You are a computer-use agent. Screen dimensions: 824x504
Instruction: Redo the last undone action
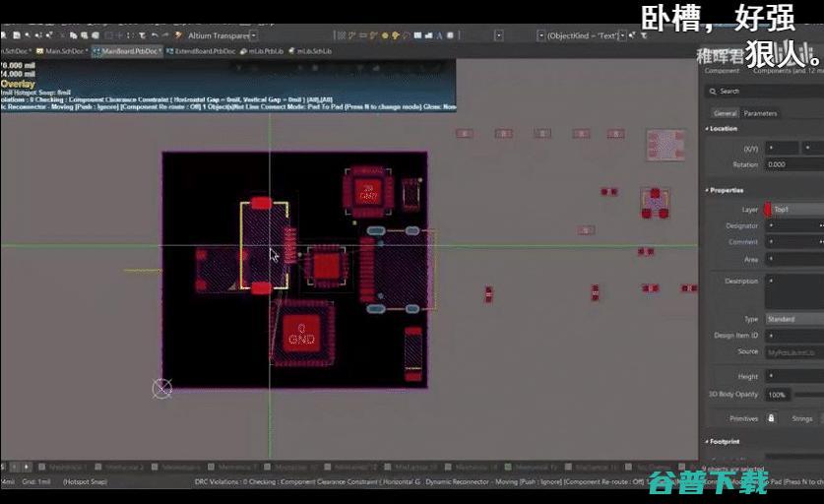pos(165,35)
